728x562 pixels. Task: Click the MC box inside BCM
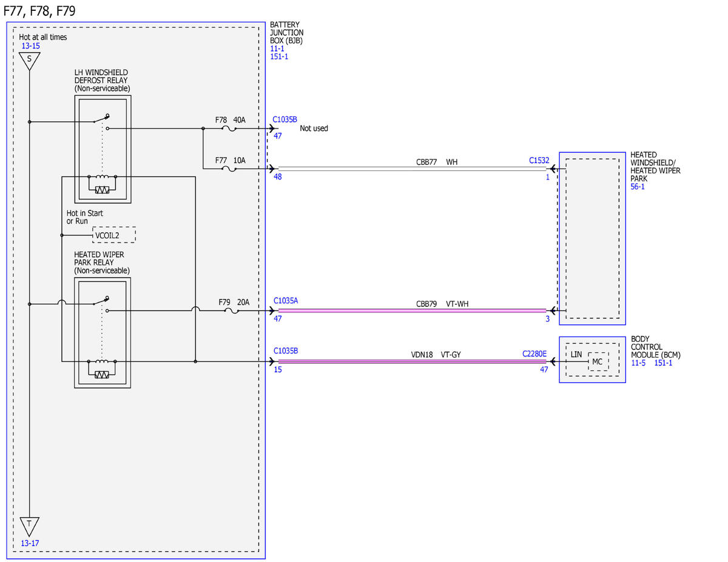coord(598,362)
